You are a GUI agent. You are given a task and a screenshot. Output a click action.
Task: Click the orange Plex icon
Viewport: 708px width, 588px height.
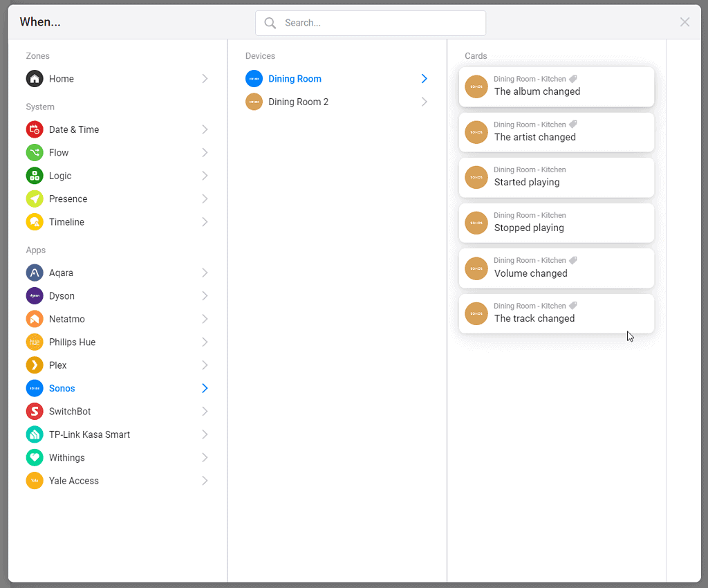click(x=35, y=365)
